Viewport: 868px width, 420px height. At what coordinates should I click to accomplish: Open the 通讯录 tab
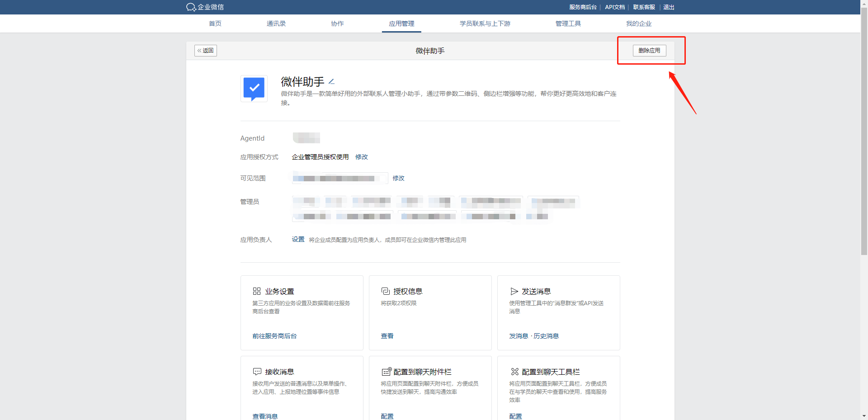[x=276, y=24]
